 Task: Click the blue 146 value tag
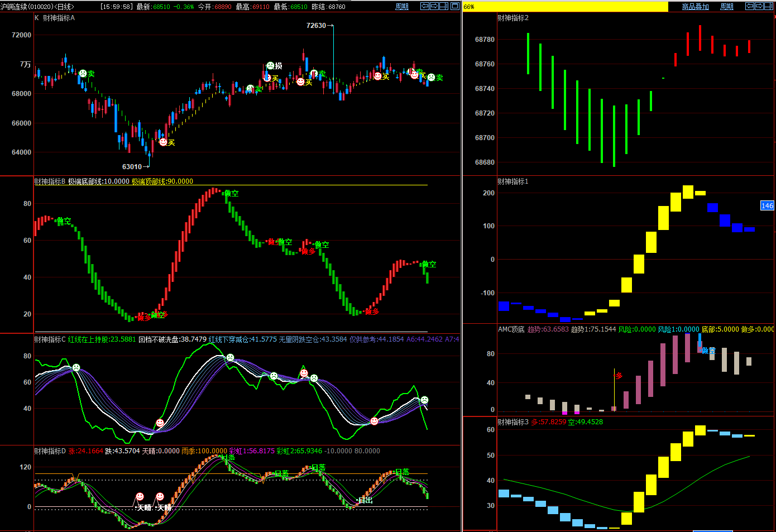click(x=767, y=205)
